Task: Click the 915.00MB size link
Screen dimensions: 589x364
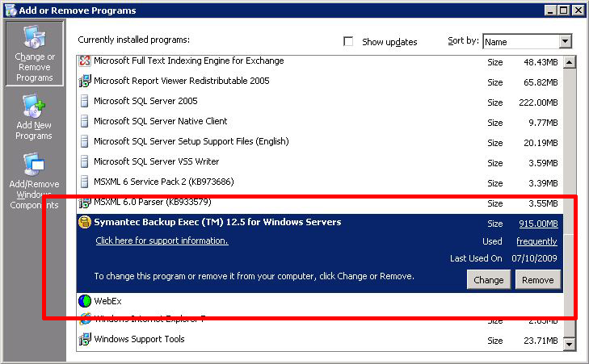Action: pos(538,224)
